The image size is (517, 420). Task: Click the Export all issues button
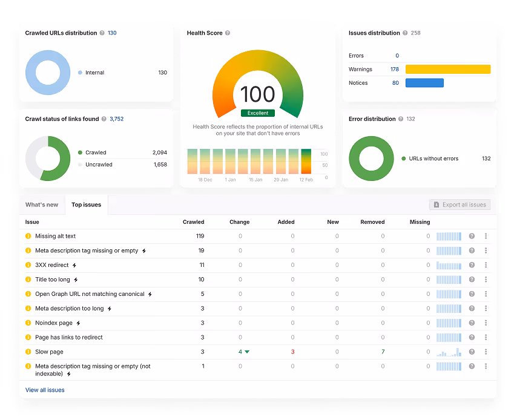pyautogui.click(x=460, y=205)
